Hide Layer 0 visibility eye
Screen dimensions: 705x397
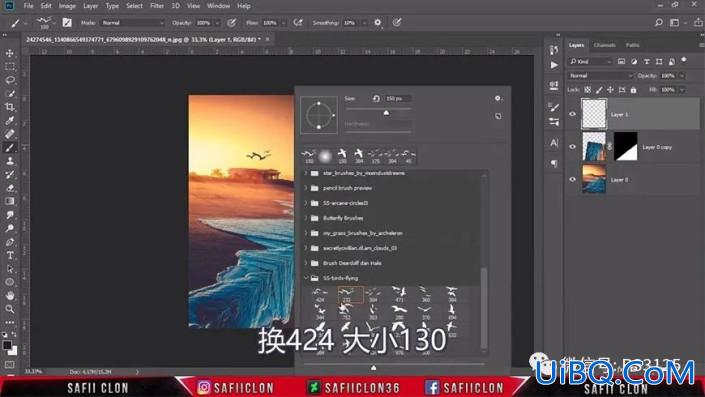(572, 179)
